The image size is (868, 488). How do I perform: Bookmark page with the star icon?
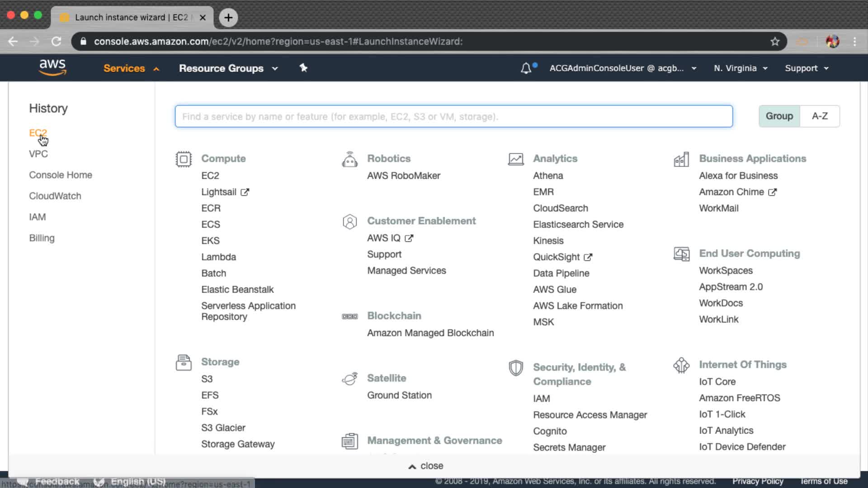(x=775, y=42)
